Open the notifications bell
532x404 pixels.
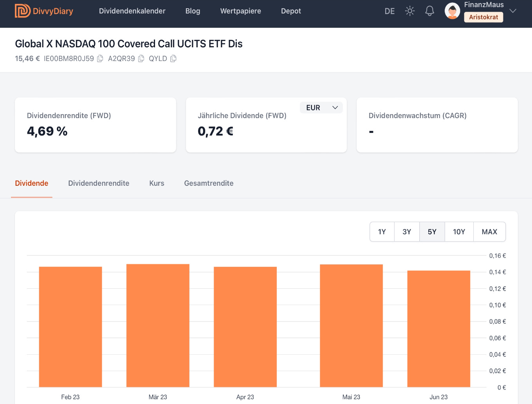tap(430, 11)
